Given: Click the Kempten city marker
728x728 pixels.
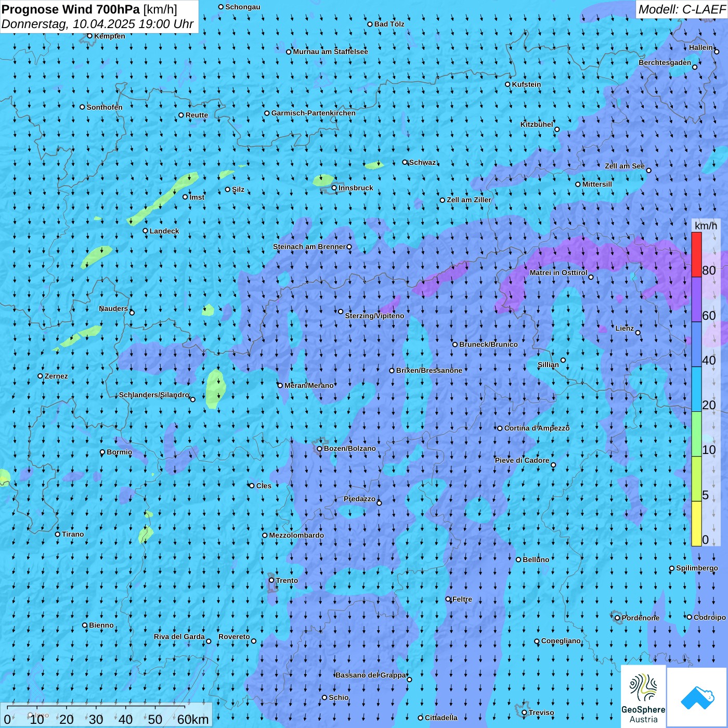Looking at the screenshot, I should tap(89, 36).
